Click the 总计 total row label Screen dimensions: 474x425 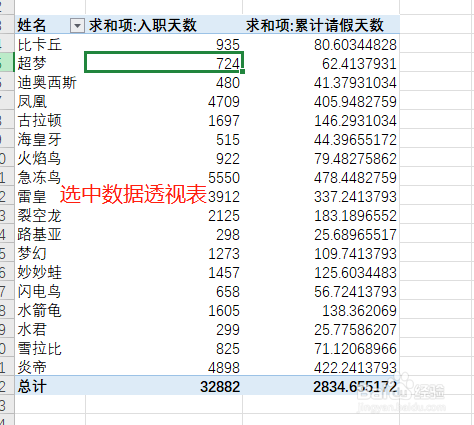[x=50, y=386]
